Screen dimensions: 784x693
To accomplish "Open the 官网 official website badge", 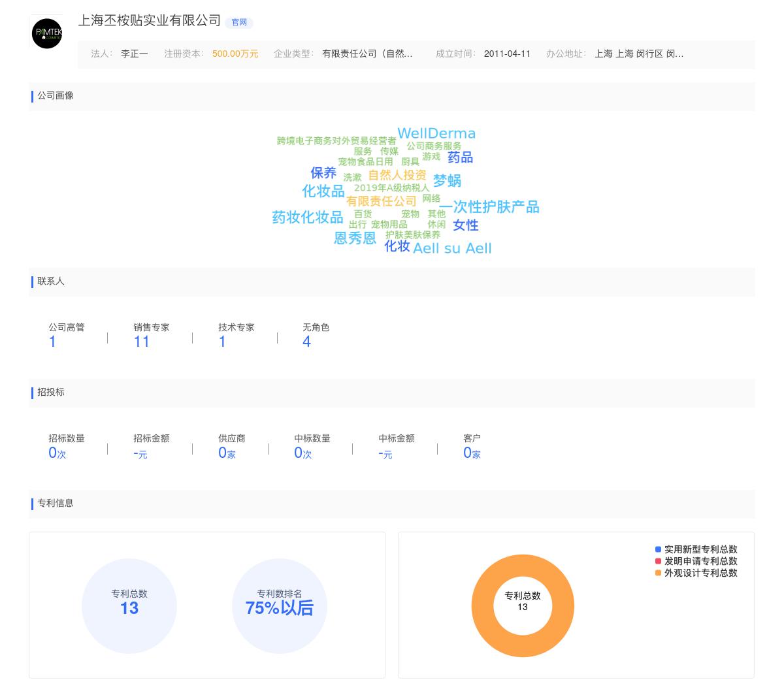I will [239, 23].
